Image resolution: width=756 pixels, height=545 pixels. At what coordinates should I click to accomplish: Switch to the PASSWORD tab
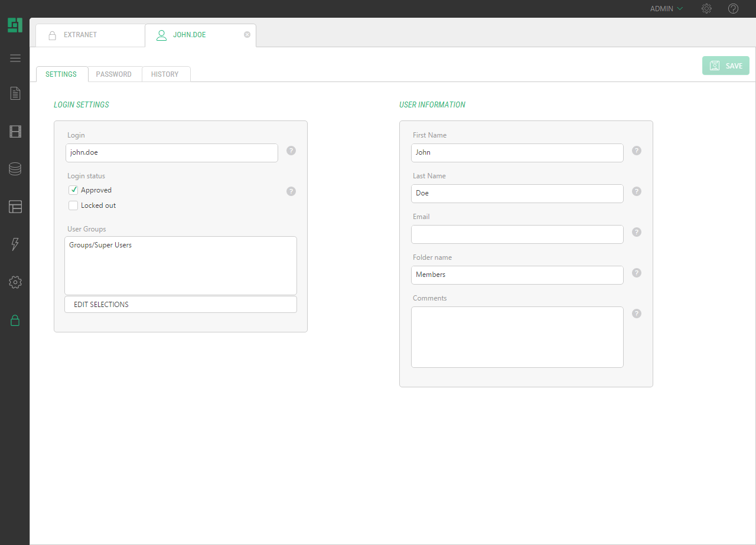click(114, 74)
